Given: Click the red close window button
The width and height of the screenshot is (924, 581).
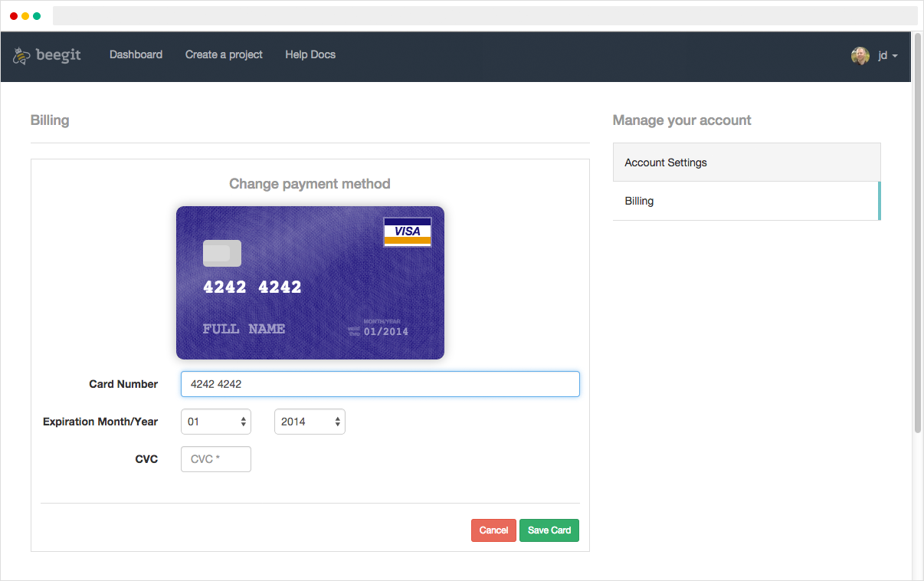Looking at the screenshot, I should (14, 16).
